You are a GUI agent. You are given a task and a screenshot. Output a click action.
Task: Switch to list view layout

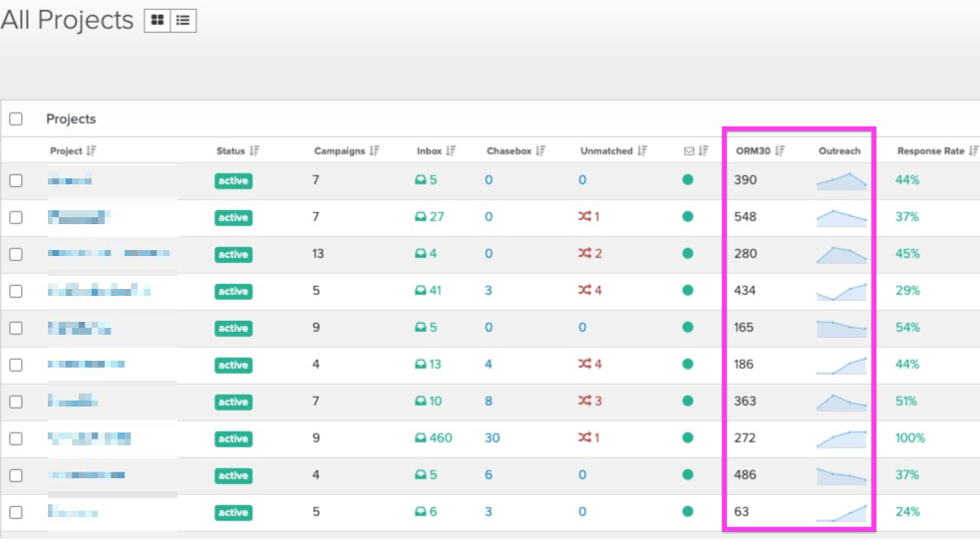click(x=183, y=21)
